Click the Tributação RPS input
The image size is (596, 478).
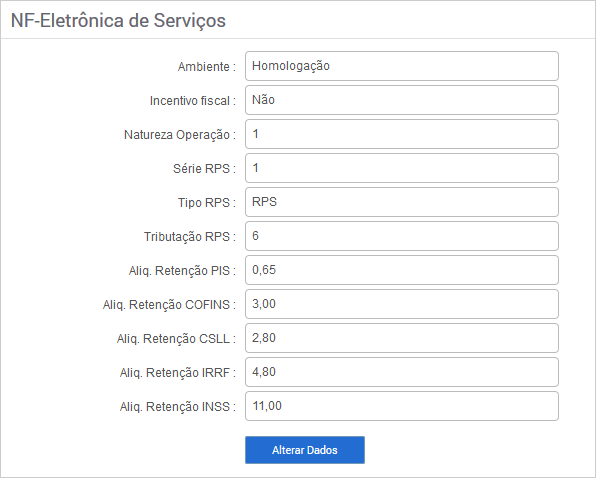pyautogui.click(x=402, y=236)
